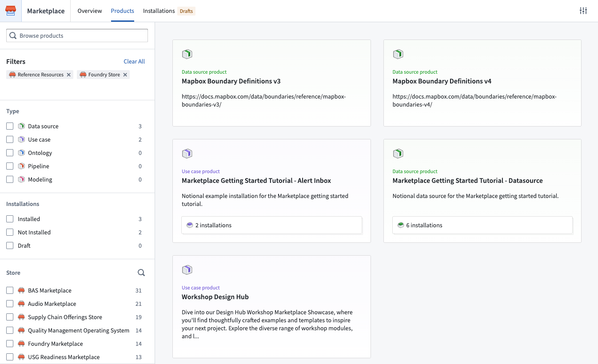This screenshot has height=364, width=598.
Task: Open Marketplace Getting Started Tutorial - Alert Inbox
Action: coord(256,181)
